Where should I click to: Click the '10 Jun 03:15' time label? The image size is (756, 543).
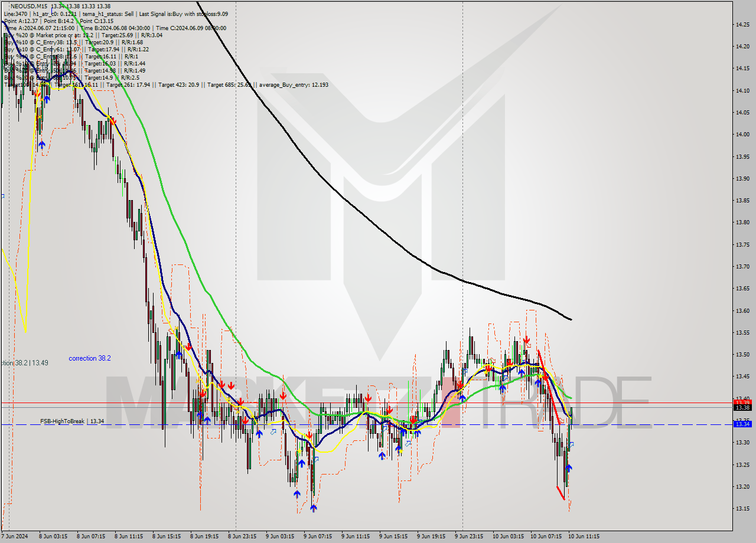tap(507, 537)
